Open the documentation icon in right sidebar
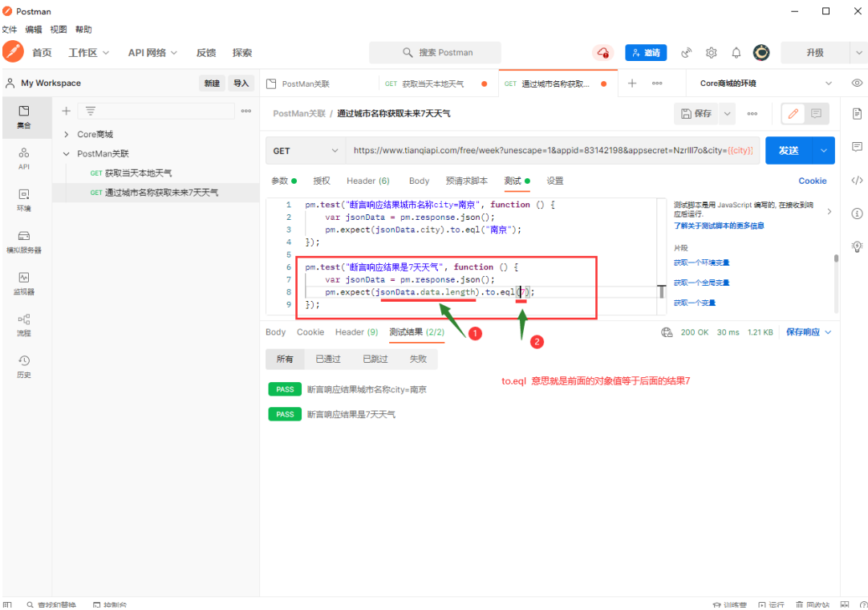This screenshot has height=610, width=868. 857,114
